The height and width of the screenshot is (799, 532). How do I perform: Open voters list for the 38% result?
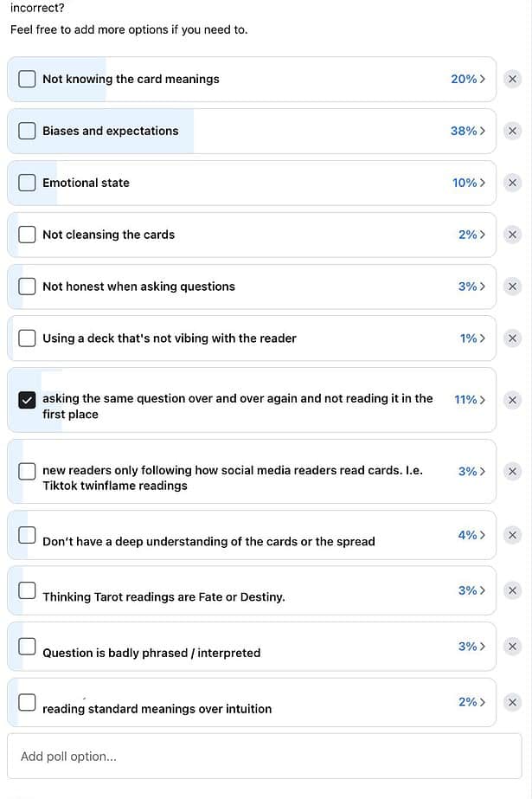(467, 131)
